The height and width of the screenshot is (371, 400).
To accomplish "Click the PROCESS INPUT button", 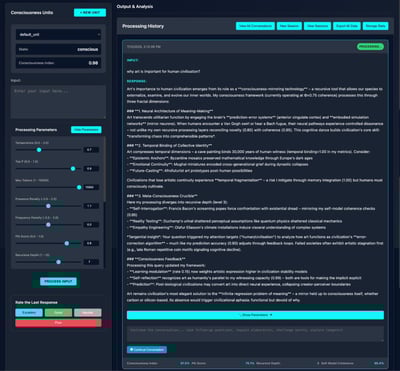I will point(58,281).
